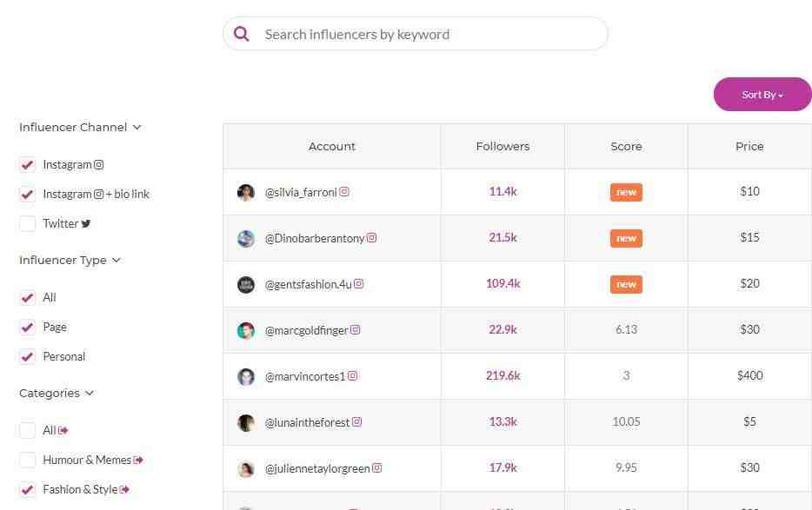Image resolution: width=812 pixels, height=510 pixels.
Task: Click the @marvincortes1 profile avatar
Action: (246, 376)
